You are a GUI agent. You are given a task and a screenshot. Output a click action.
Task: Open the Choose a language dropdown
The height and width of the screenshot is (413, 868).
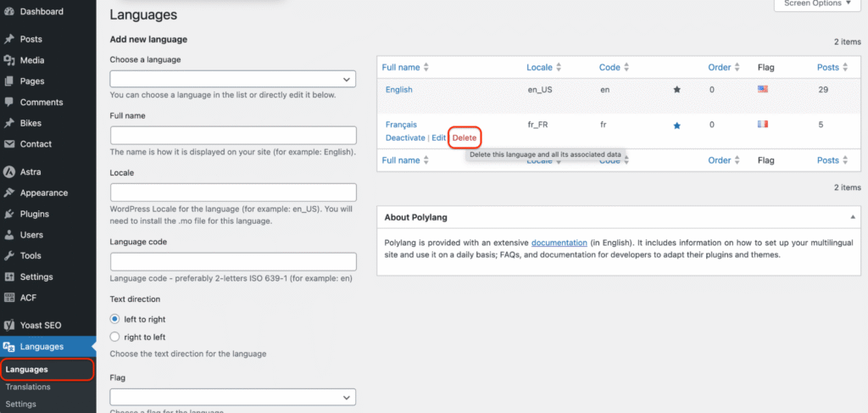point(233,79)
